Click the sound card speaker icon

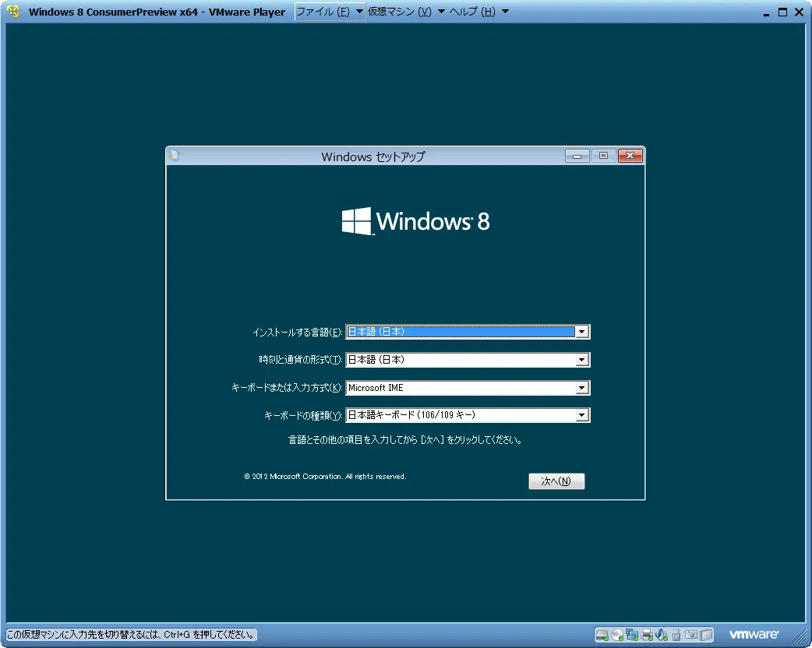click(661, 634)
